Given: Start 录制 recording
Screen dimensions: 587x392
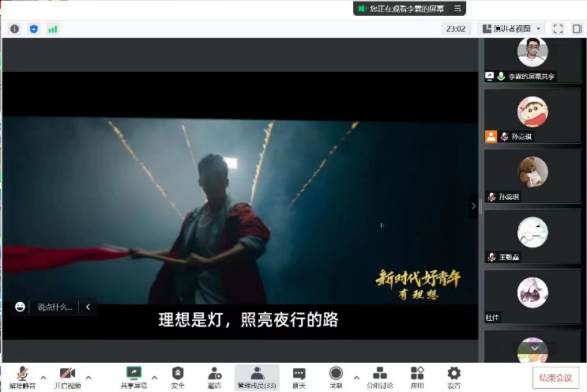Looking at the screenshot, I should click(336, 378).
